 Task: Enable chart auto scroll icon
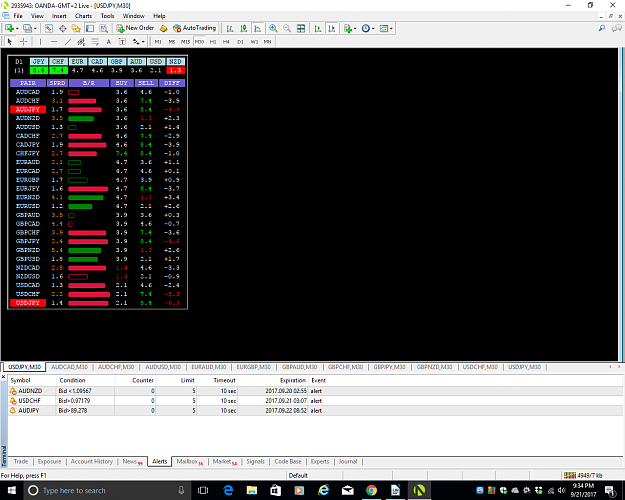click(x=318, y=28)
